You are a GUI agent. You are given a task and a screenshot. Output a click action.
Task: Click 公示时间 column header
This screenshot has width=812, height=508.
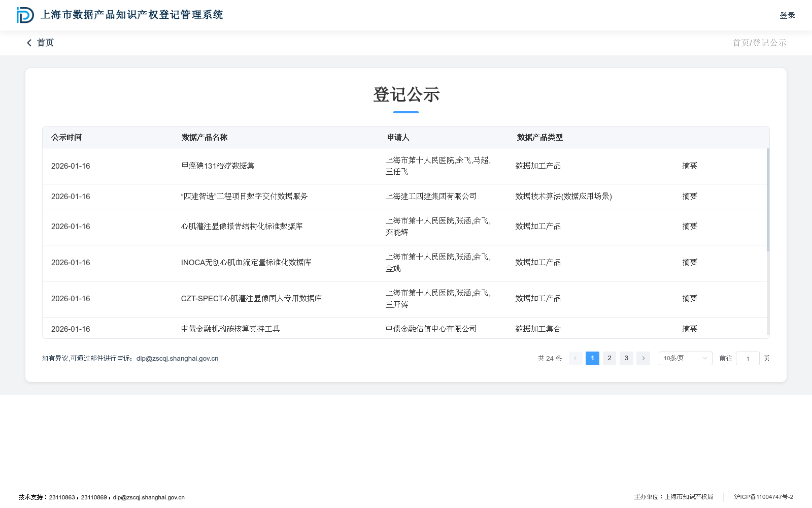click(66, 138)
